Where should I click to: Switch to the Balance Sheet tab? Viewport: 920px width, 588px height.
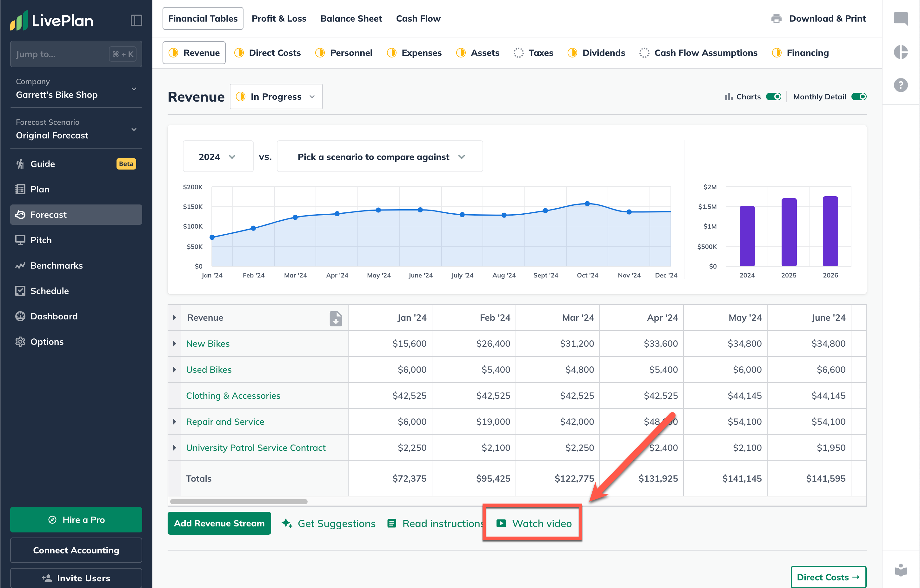point(351,18)
